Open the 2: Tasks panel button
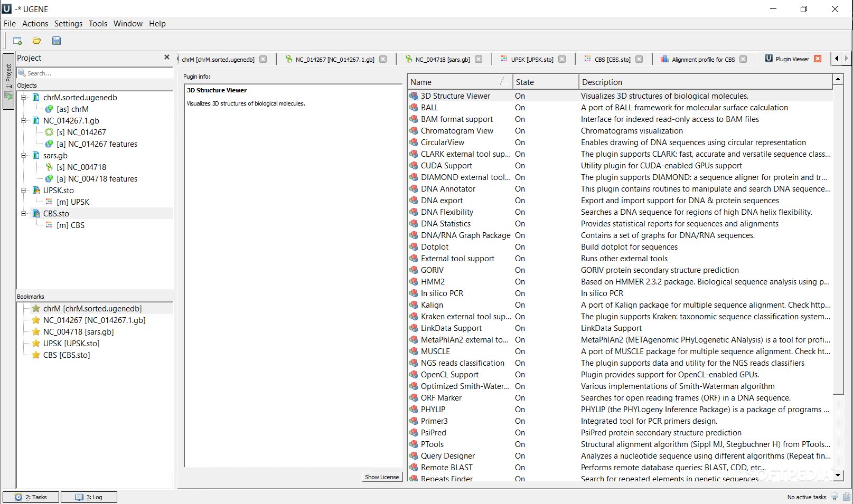 pos(31,497)
